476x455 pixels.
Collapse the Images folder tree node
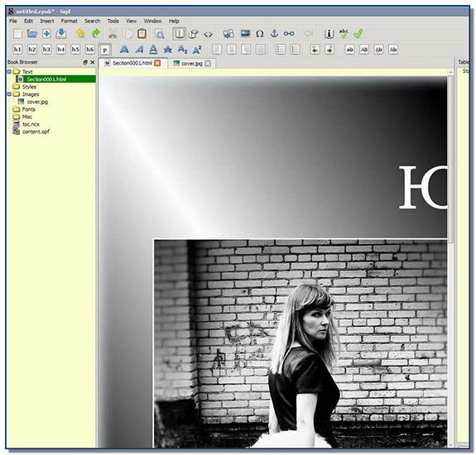tap(9, 94)
